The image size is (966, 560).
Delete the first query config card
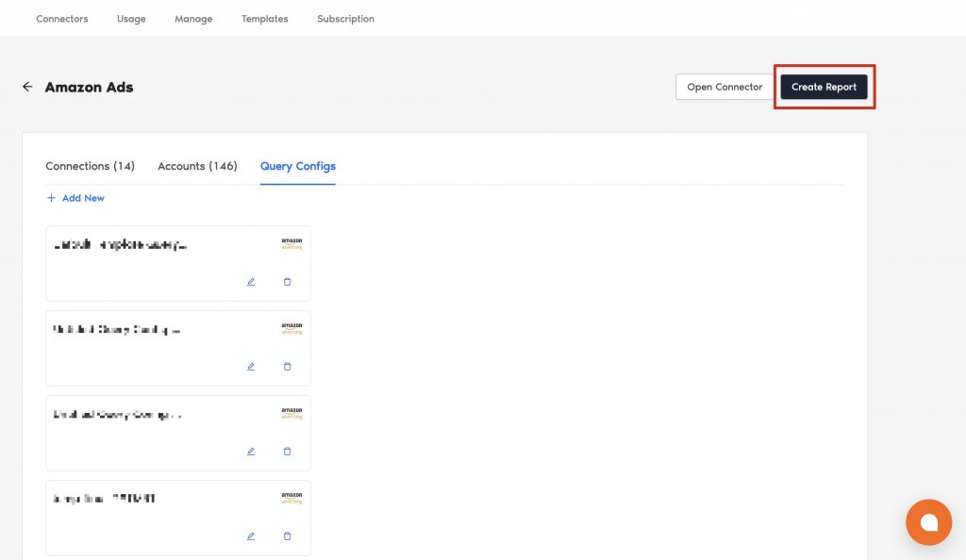coord(288,282)
